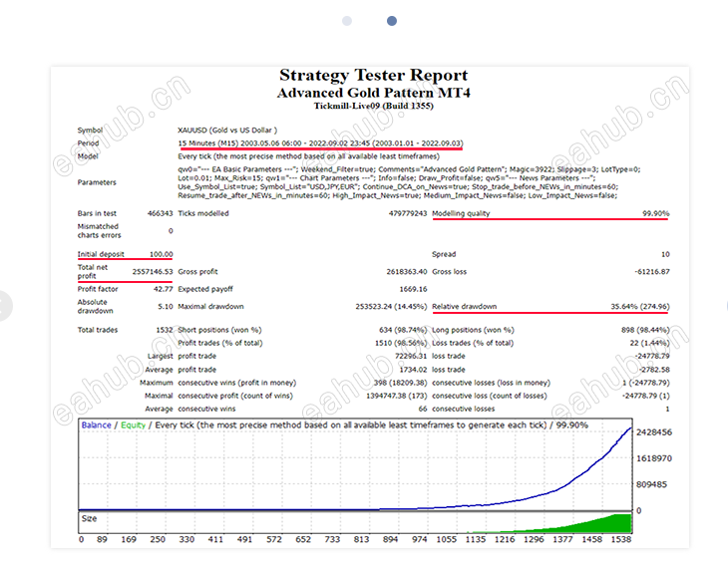Image resolution: width=728 pixels, height=562 pixels.
Task: Click the '72296.31' largest profit trade
Action: coord(411,356)
